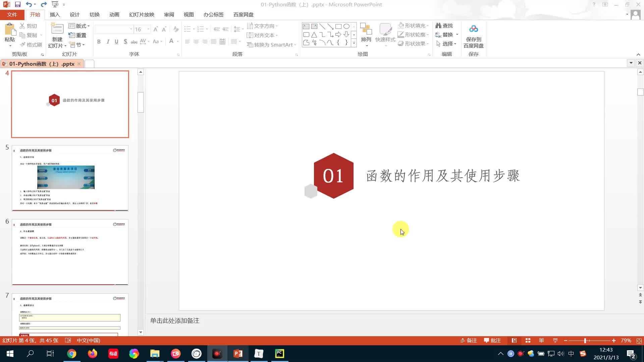This screenshot has height=362, width=644.
Task: Click Reset (重置) slide icon
Action: [71, 35]
